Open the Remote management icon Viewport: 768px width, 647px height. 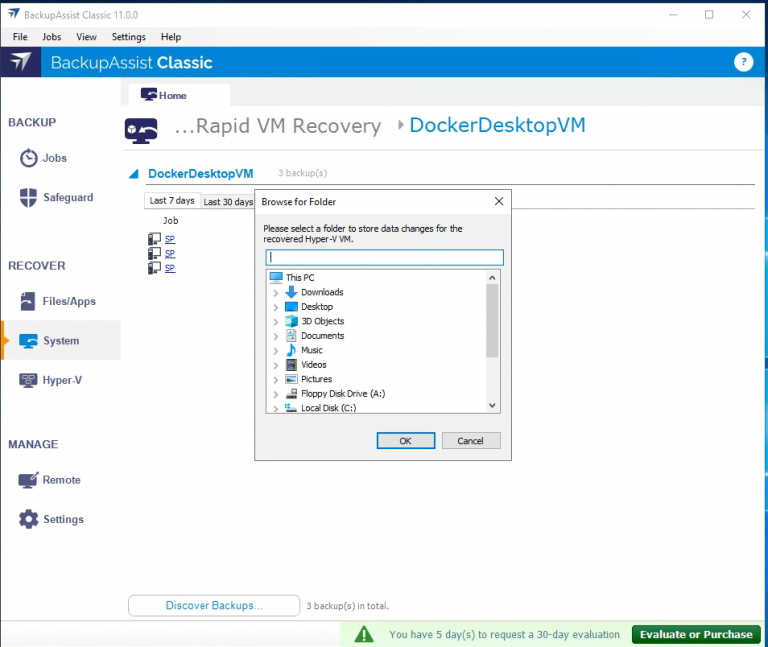tap(29, 480)
